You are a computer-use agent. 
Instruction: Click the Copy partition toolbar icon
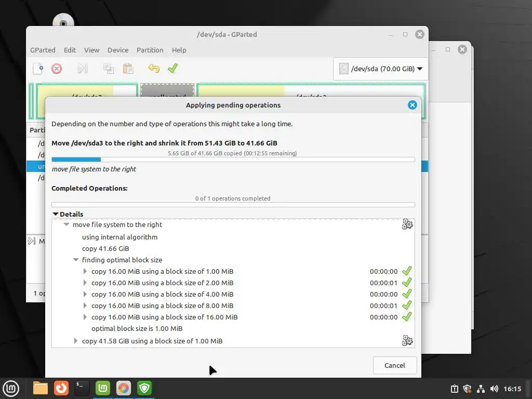tap(108, 69)
